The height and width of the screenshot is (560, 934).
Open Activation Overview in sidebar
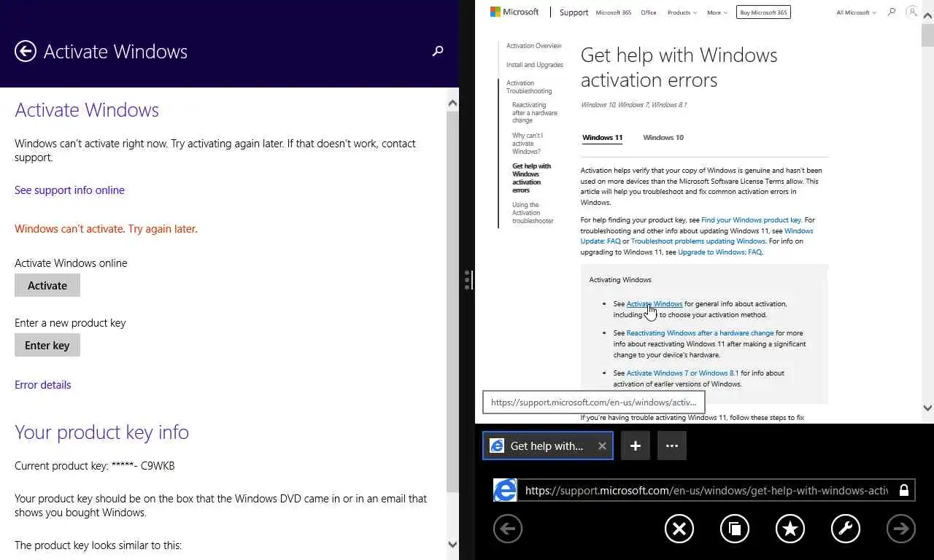pos(534,46)
